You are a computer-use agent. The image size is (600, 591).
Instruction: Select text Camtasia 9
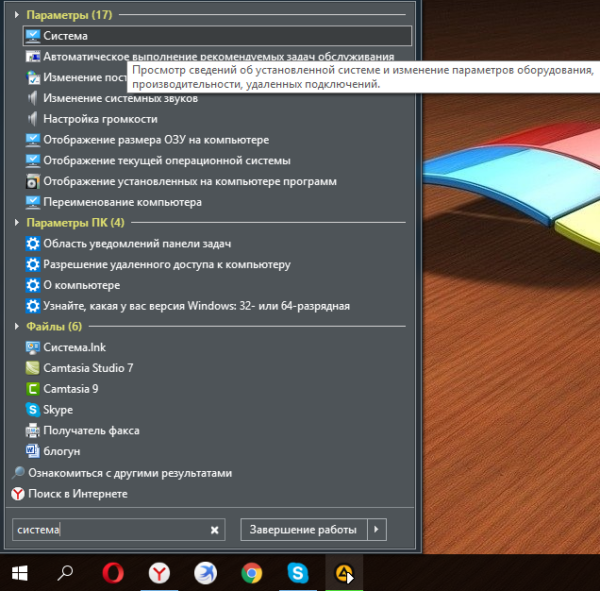click(x=71, y=389)
